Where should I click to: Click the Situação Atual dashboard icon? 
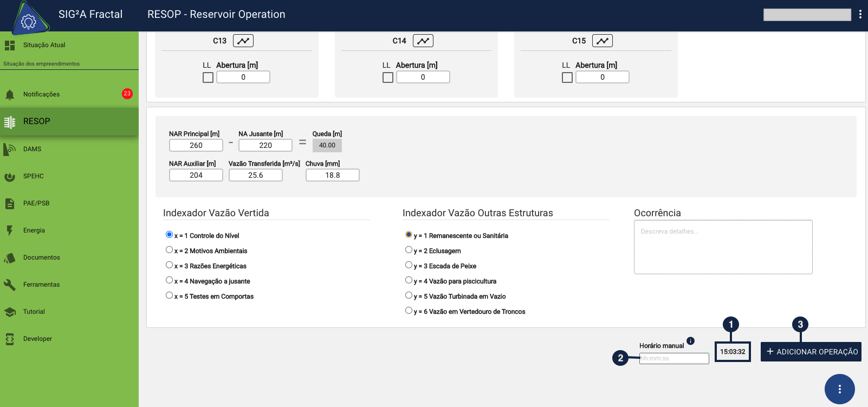pos(10,45)
